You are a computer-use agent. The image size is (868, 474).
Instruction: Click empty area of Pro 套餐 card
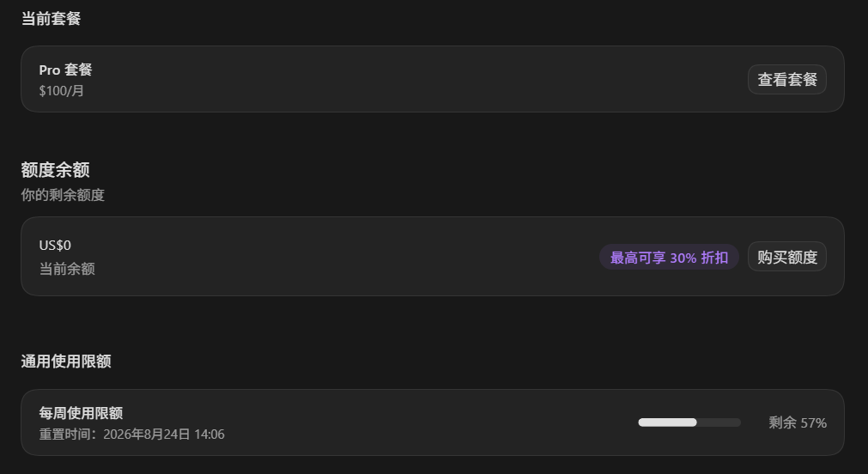point(416,79)
